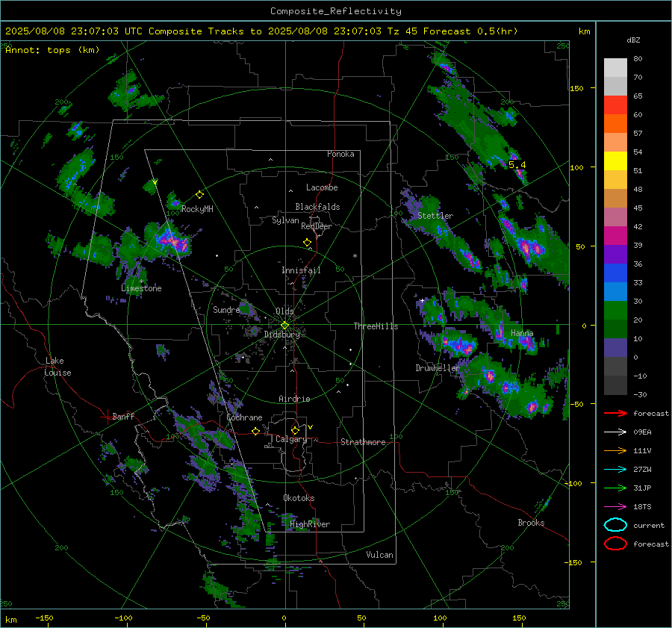Click the cyan 27ZW arrow legend icon
The height and width of the screenshot is (628, 672).
pos(615,470)
